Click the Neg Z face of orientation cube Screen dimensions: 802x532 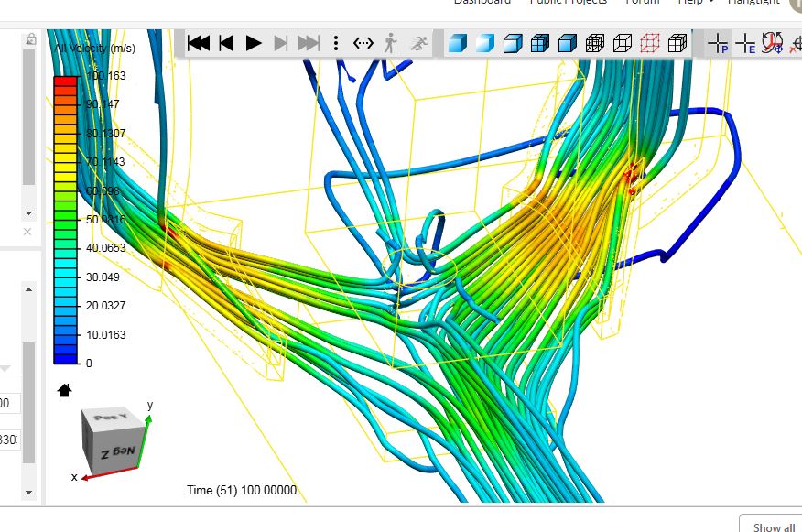117,452
